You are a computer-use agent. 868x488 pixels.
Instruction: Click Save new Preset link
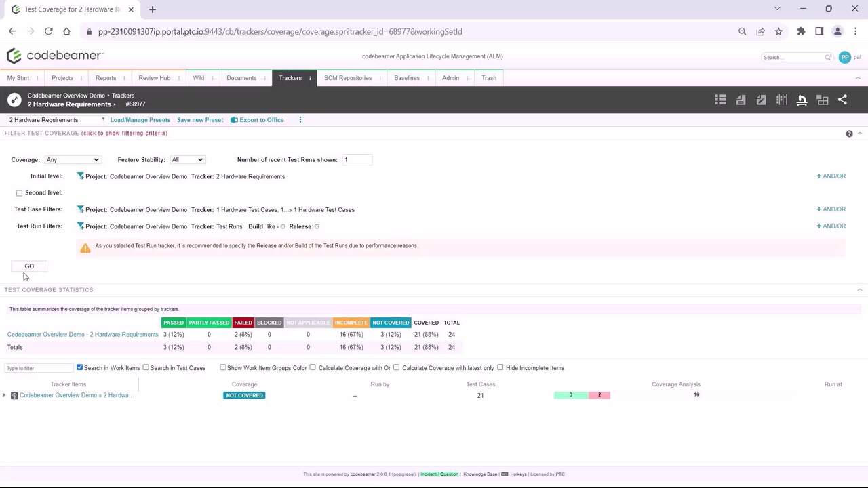(x=200, y=120)
